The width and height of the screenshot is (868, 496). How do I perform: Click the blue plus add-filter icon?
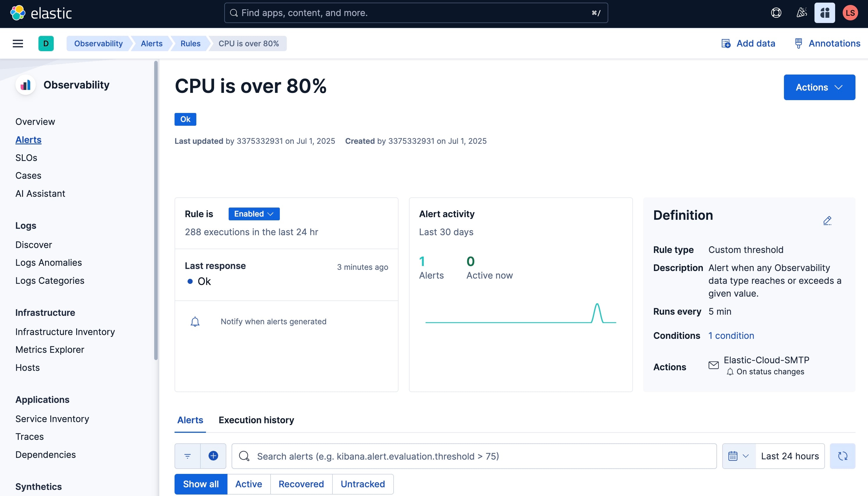click(213, 456)
